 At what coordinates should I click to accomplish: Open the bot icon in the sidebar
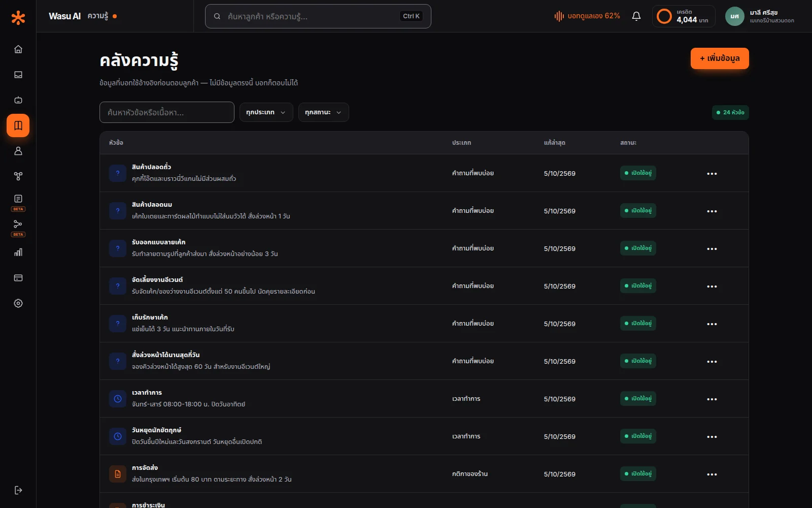pos(18,100)
